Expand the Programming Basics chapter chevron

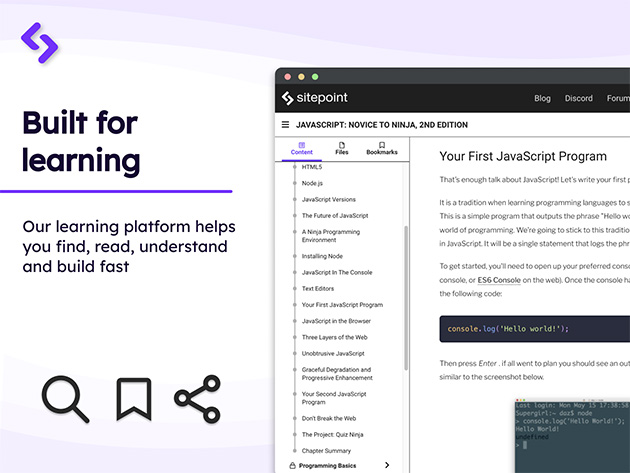[x=387, y=465]
